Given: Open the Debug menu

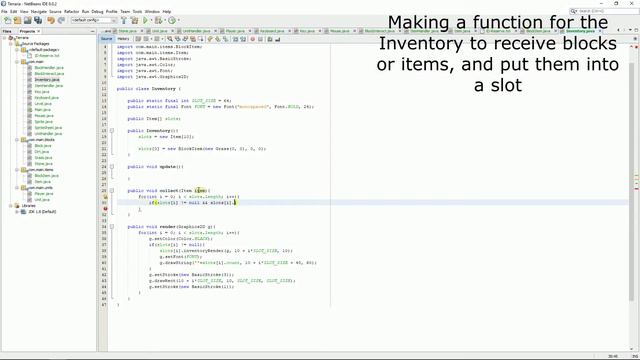Looking at the screenshot, I should tap(97, 11).
